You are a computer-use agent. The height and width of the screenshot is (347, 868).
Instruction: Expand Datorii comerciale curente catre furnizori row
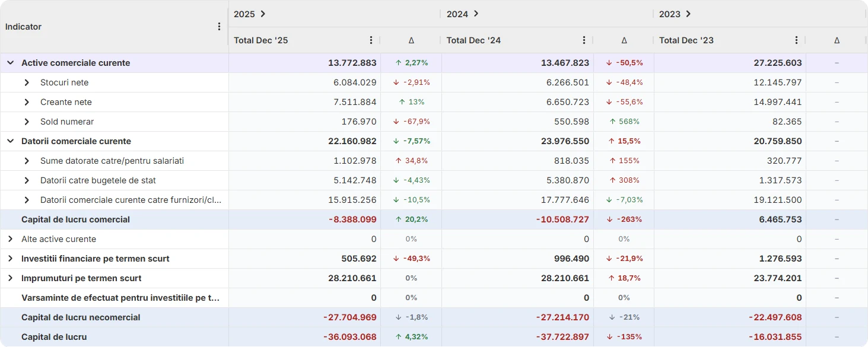point(27,200)
